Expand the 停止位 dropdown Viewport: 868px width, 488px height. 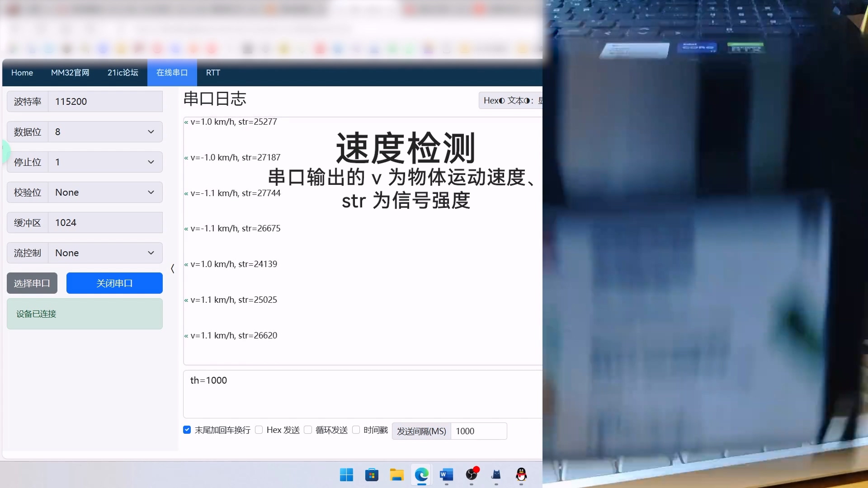point(105,162)
